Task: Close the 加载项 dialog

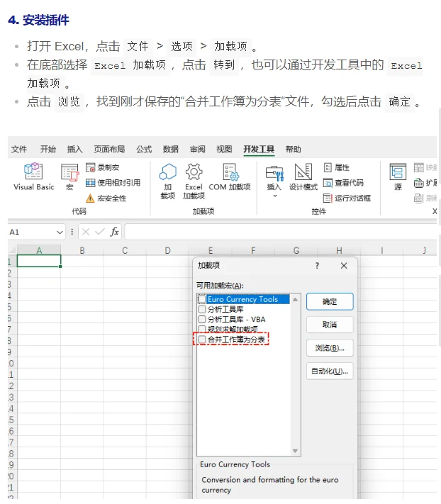Action: point(344,266)
